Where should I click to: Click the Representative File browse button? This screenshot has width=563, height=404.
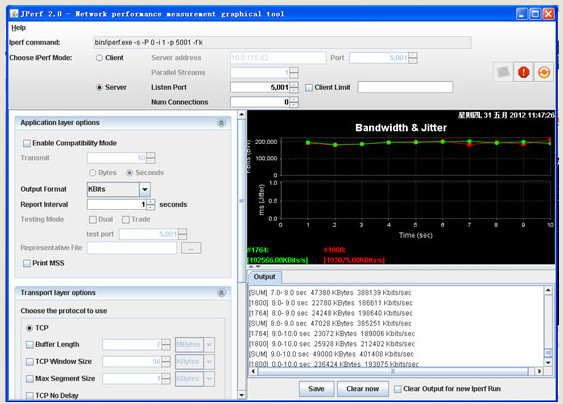coord(191,248)
